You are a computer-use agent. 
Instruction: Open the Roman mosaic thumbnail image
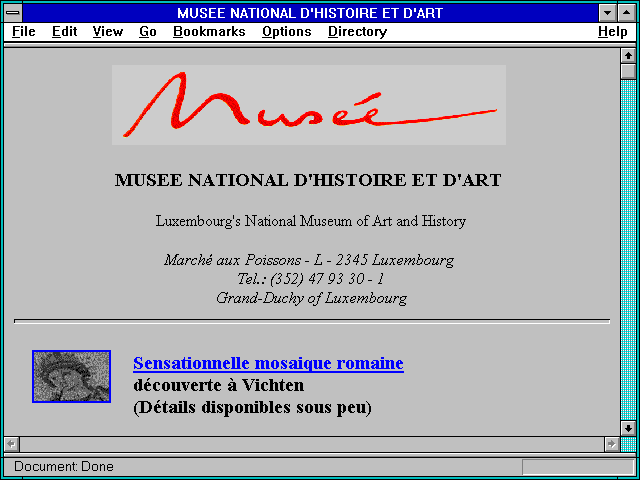click(71, 376)
